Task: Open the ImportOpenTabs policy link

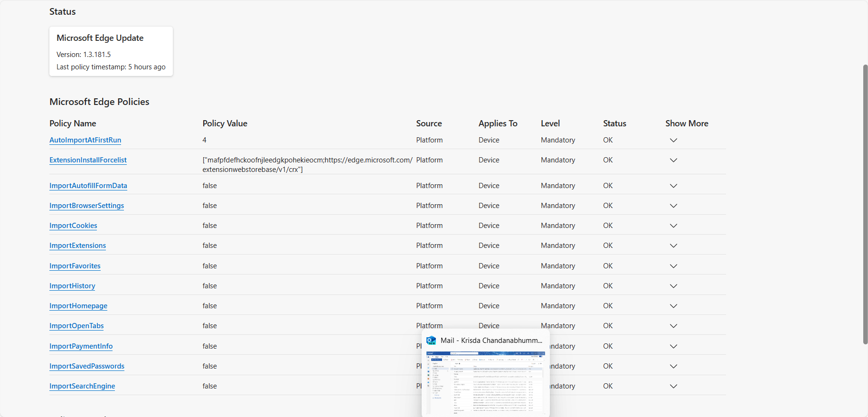Action: click(x=76, y=326)
